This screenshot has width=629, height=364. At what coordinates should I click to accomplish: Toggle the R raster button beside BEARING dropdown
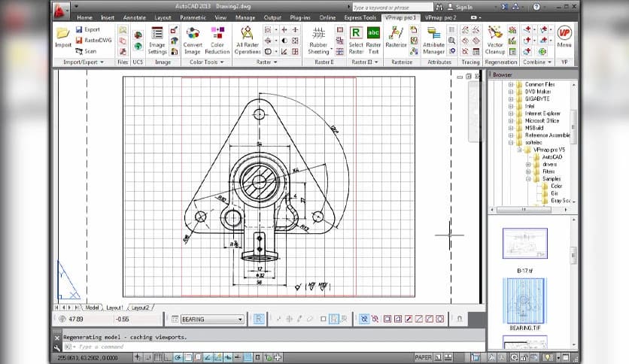coord(259,319)
